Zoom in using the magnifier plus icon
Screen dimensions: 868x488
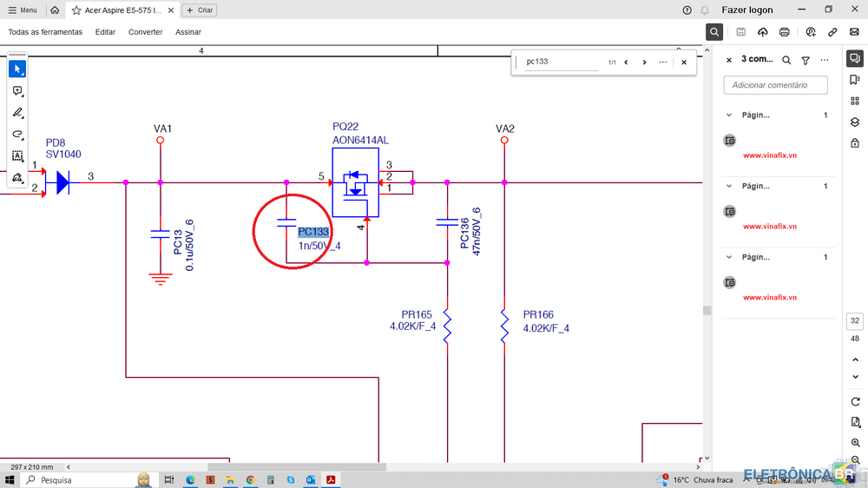[855, 443]
